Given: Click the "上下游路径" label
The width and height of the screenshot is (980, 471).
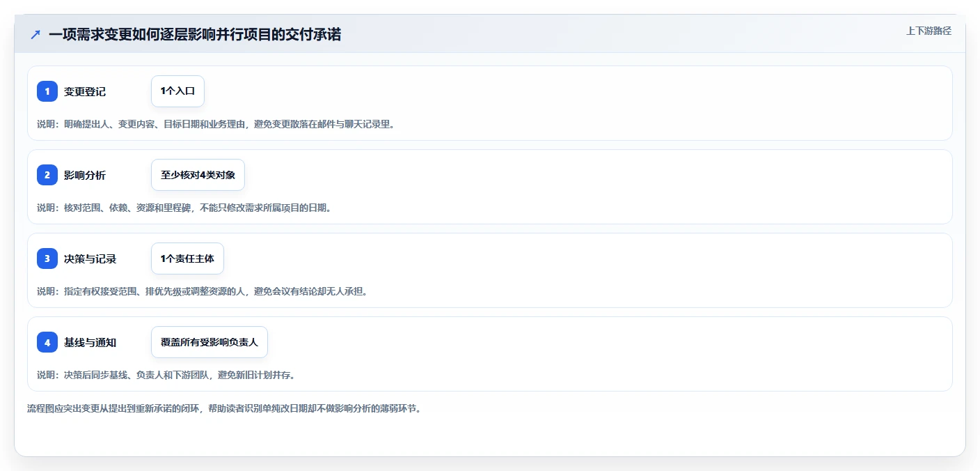Looking at the screenshot, I should [x=928, y=31].
